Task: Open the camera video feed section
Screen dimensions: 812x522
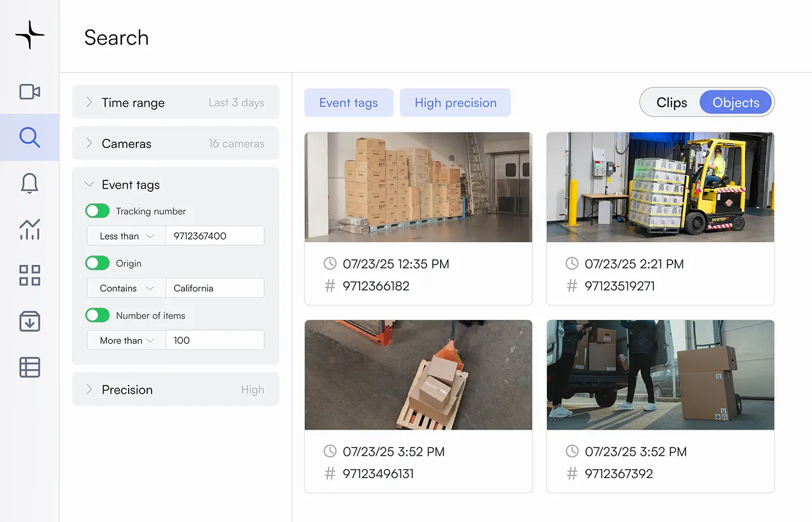Action: pyautogui.click(x=30, y=92)
